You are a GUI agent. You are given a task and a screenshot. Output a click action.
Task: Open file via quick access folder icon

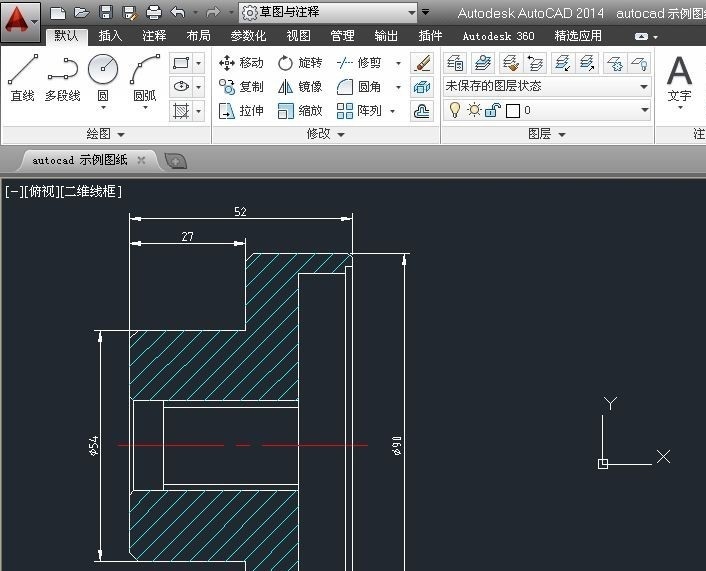point(81,13)
